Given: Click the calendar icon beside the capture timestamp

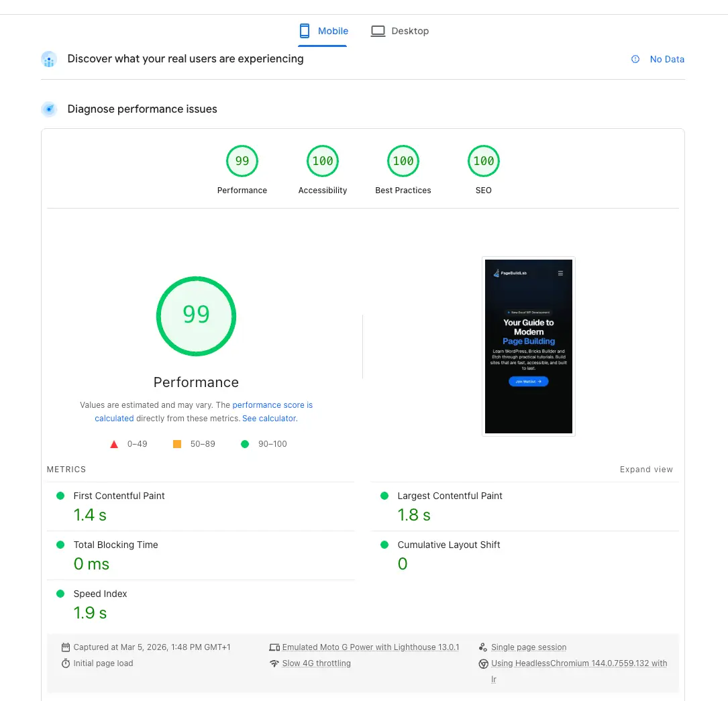Looking at the screenshot, I should coord(66,647).
